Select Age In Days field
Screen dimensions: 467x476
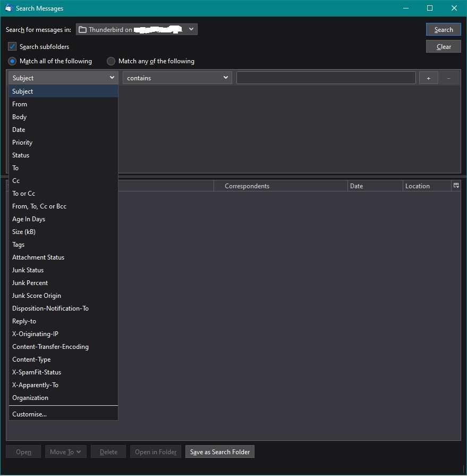63,219
